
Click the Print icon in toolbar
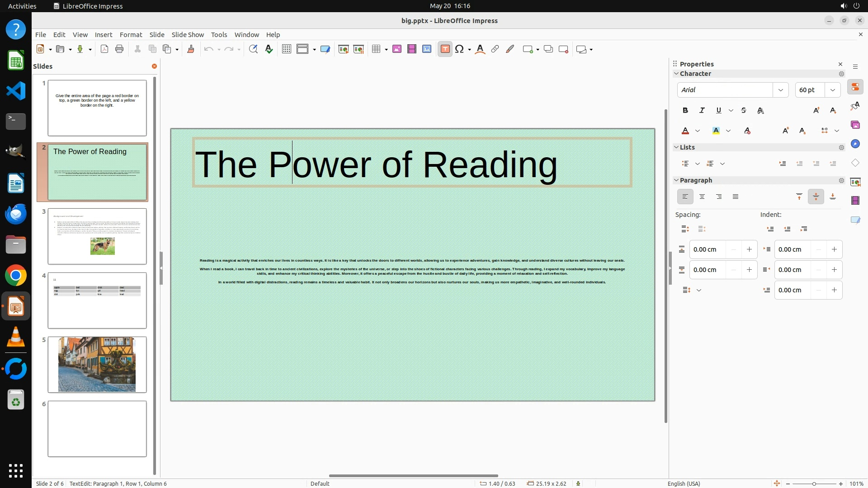(119, 49)
